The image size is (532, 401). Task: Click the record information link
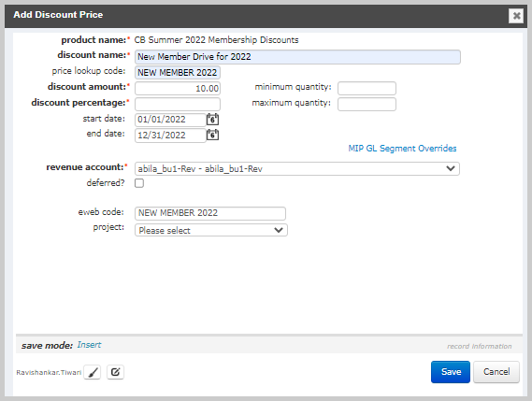click(x=479, y=346)
